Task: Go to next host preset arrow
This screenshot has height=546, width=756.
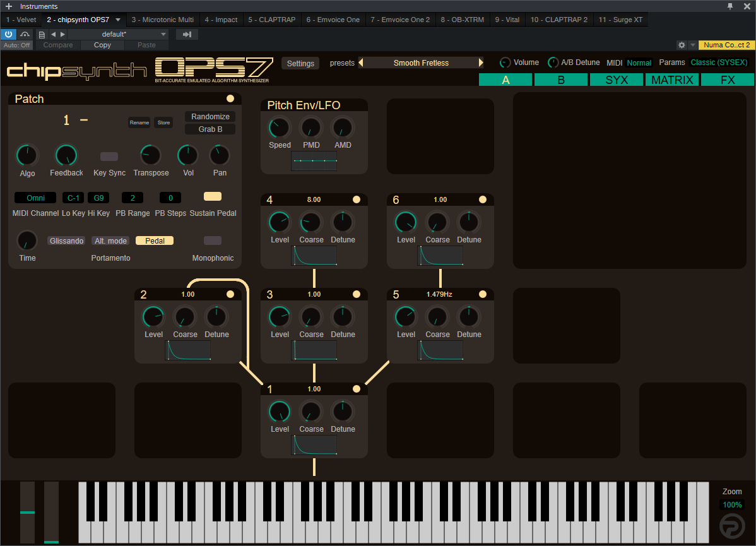Action: tap(62, 34)
